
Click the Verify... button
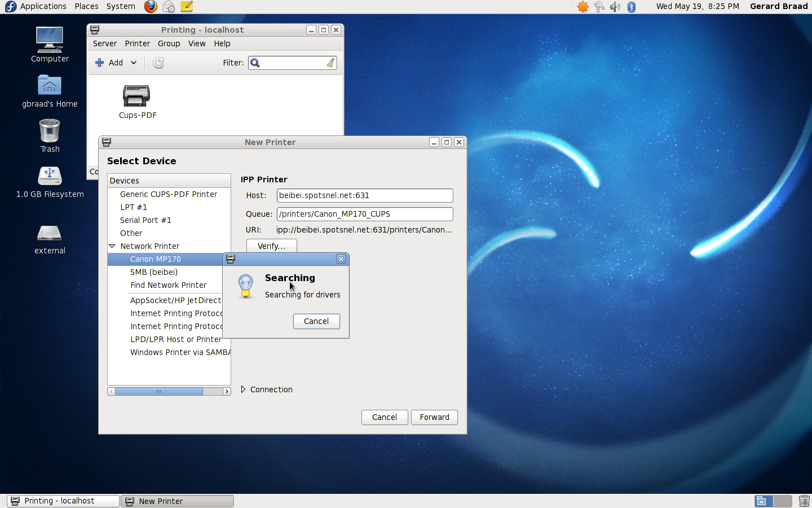(x=271, y=246)
